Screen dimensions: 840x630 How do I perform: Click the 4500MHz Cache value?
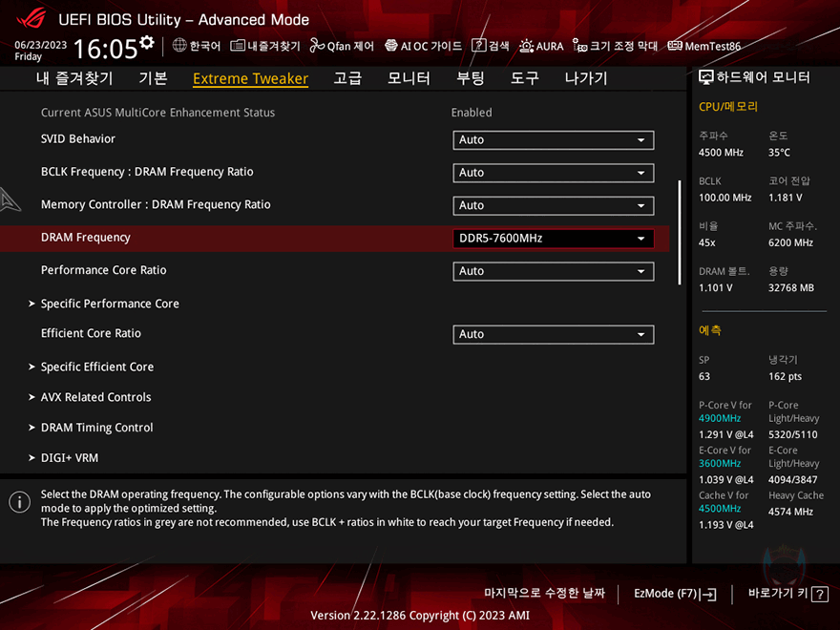[720, 509]
